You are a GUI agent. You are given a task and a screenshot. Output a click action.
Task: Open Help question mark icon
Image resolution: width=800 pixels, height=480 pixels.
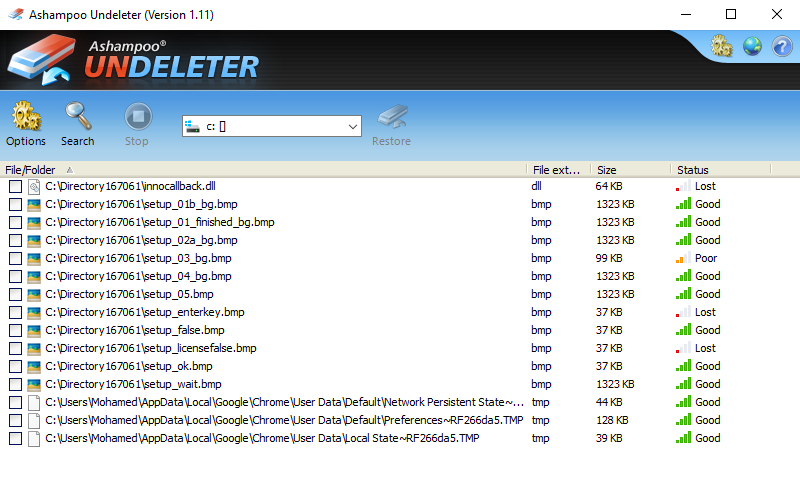782,46
